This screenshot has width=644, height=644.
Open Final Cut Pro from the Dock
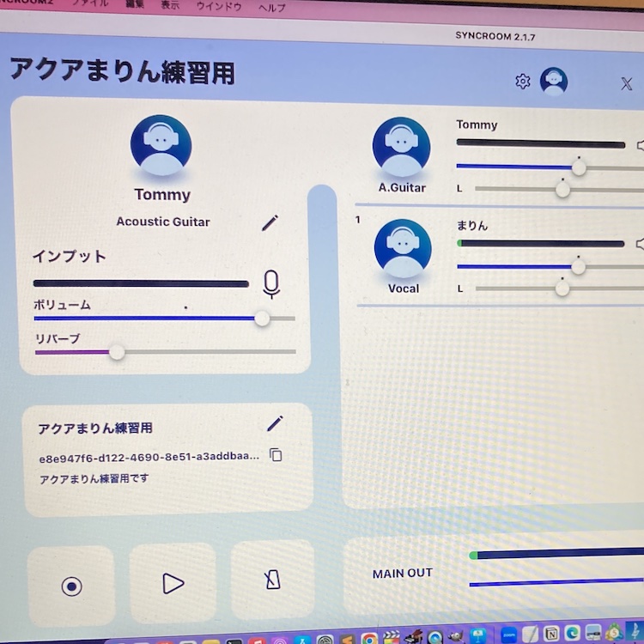391,637
